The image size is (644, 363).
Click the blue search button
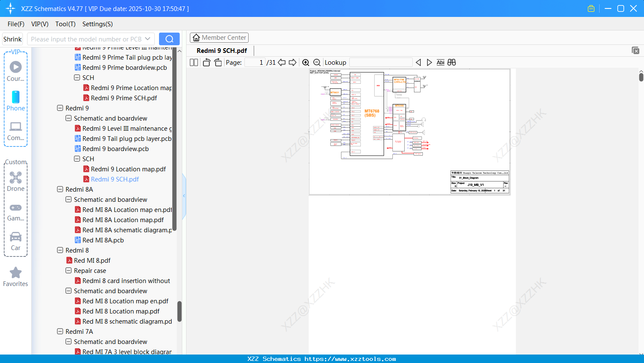(169, 39)
